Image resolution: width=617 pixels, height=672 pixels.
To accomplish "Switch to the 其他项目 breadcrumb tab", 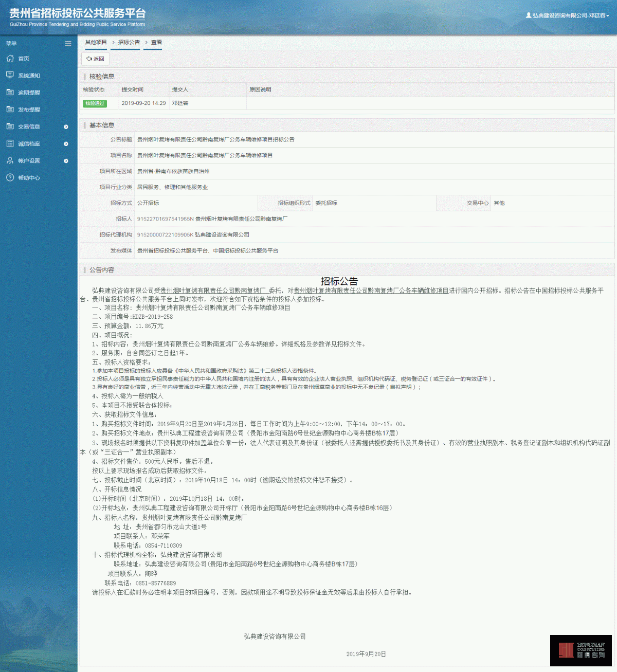I will point(97,42).
